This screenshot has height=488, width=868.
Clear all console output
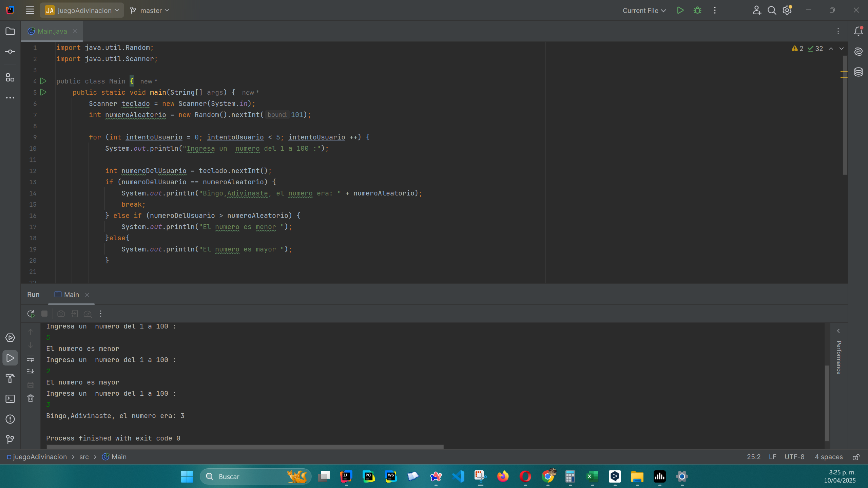(x=31, y=398)
